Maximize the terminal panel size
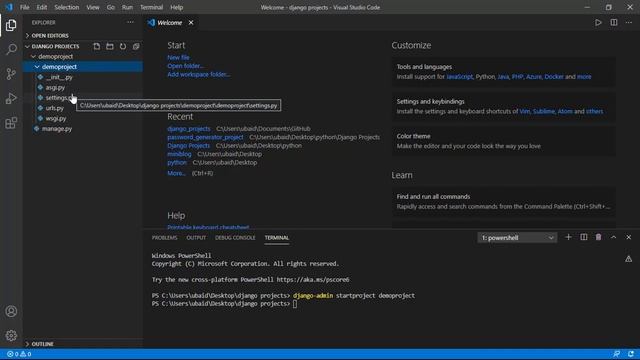 (613, 237)
